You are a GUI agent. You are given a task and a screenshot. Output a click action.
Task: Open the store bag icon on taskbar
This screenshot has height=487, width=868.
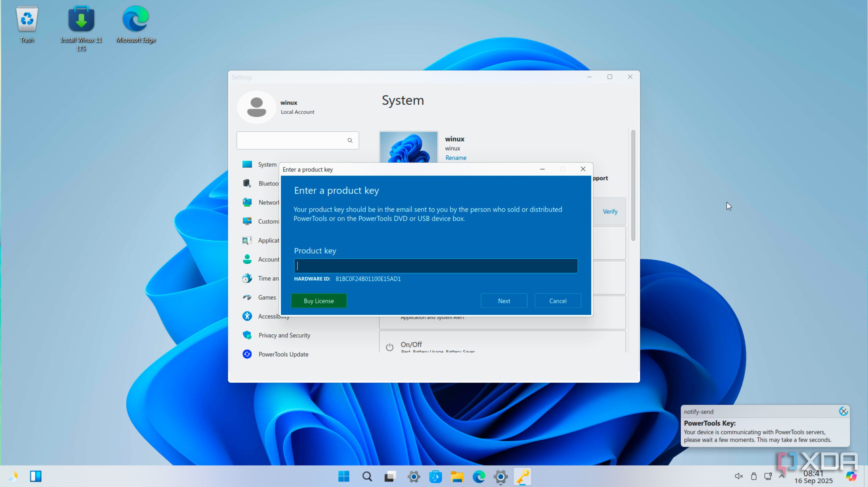coord(435,476)
